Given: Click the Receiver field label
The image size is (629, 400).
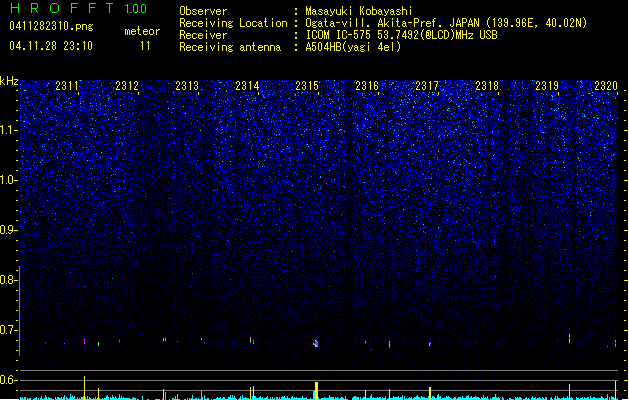Looking at the screenshot, I should (x=203, y=35).
